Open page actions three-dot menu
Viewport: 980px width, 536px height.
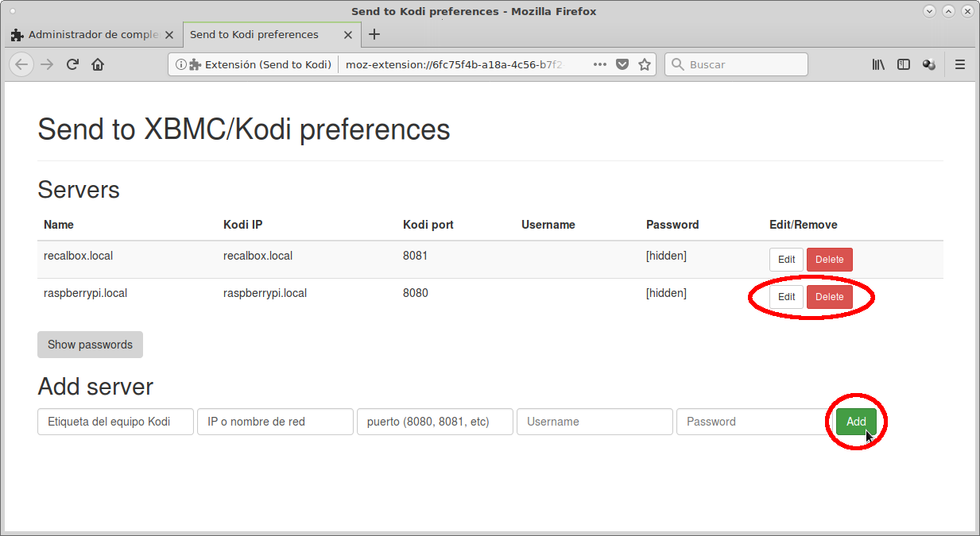pos(600,64)
